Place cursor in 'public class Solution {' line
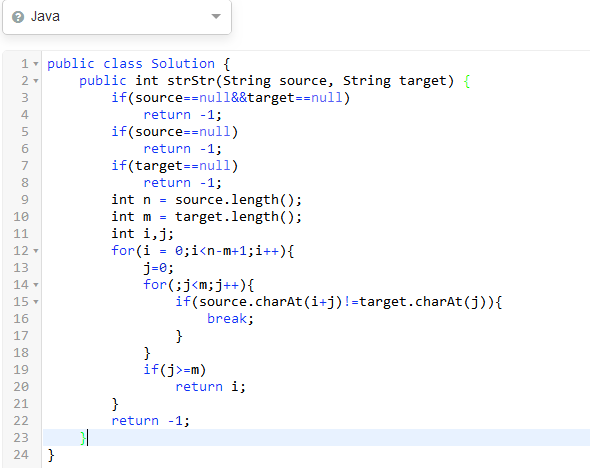Screen dimensions: 590x468 coord(138,64)
